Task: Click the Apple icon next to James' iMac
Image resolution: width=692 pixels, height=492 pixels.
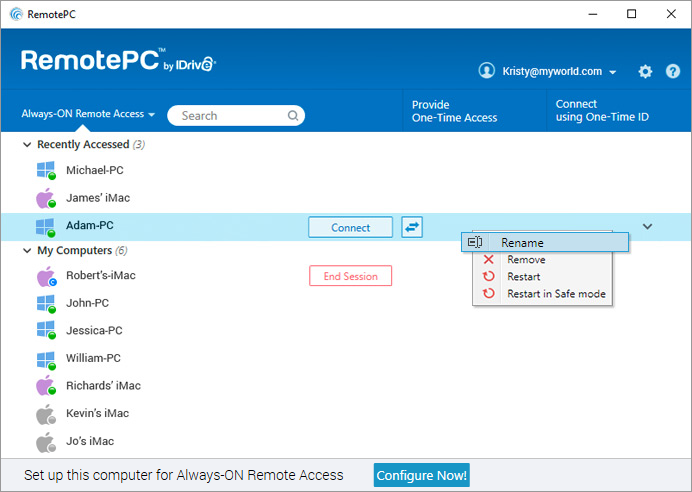Action: [46, 198]
